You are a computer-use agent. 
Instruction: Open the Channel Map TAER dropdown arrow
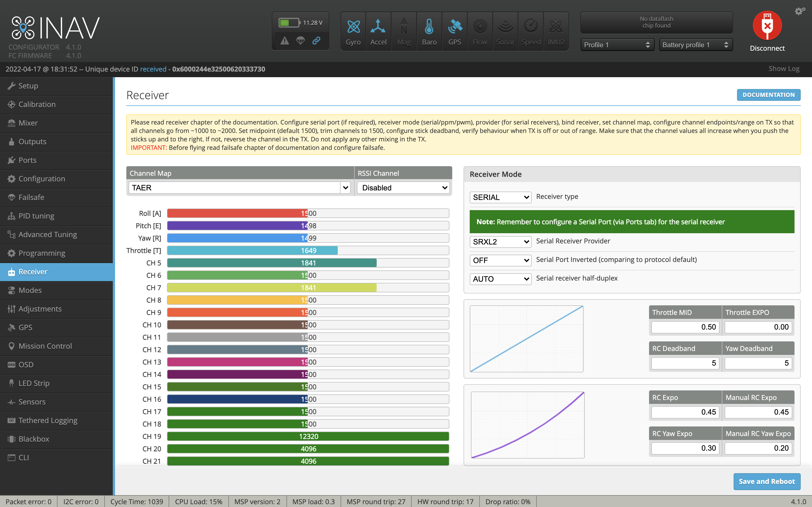click(345, 188)
